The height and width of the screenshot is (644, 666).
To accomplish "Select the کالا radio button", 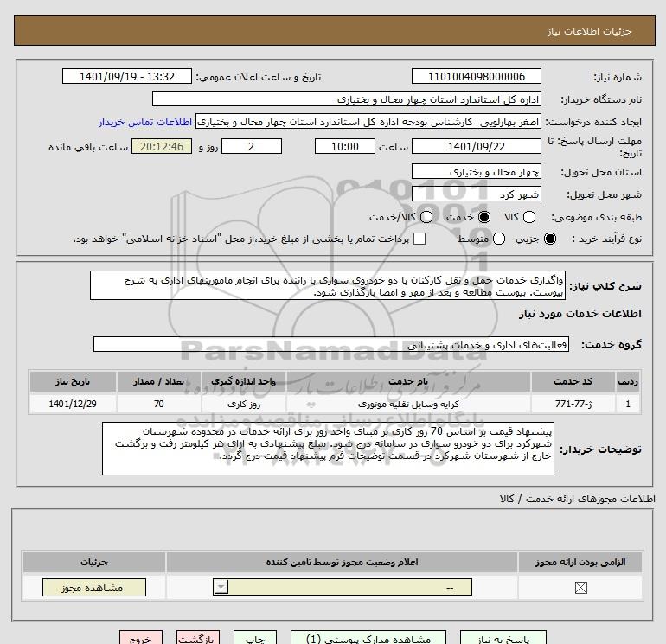I will point(528,217).
